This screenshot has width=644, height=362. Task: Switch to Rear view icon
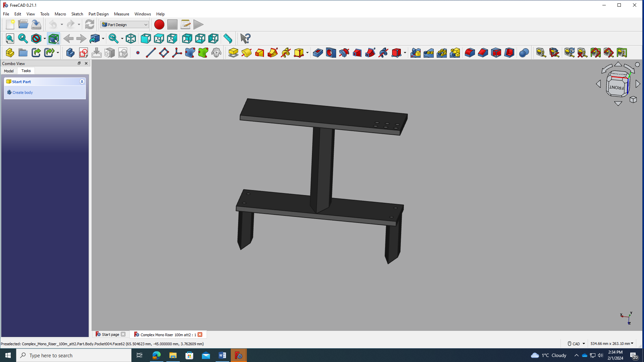187,39
